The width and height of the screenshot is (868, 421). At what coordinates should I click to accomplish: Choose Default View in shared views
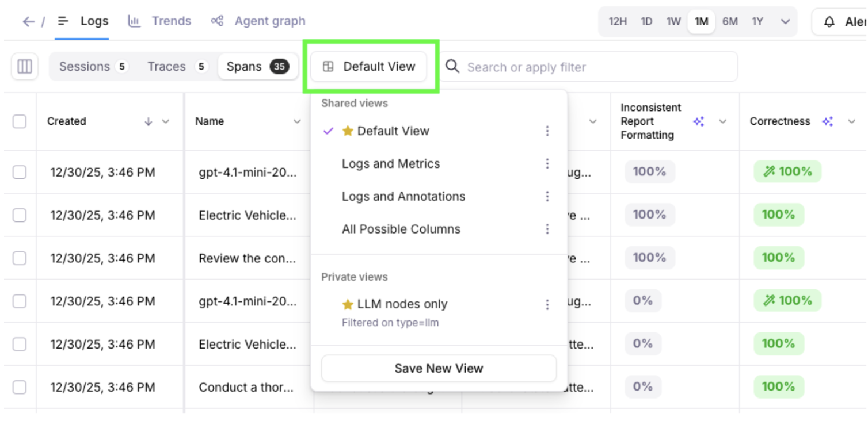393,131
